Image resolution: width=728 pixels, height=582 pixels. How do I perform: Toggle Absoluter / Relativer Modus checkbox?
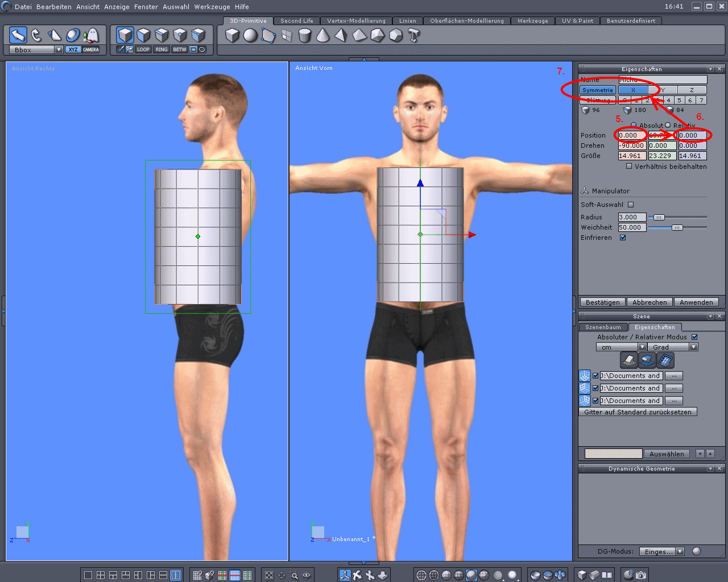click(694, 337)
